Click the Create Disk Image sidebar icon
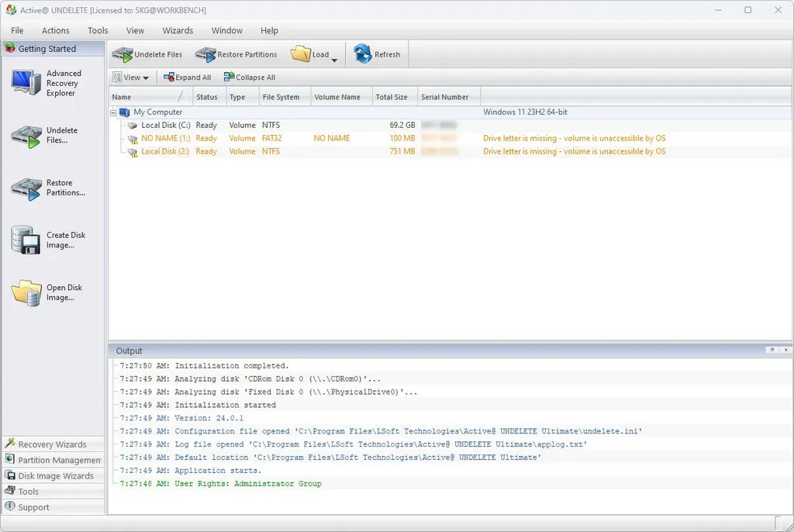Viewport: 794px width, 532px height. [x=26, y=240]
